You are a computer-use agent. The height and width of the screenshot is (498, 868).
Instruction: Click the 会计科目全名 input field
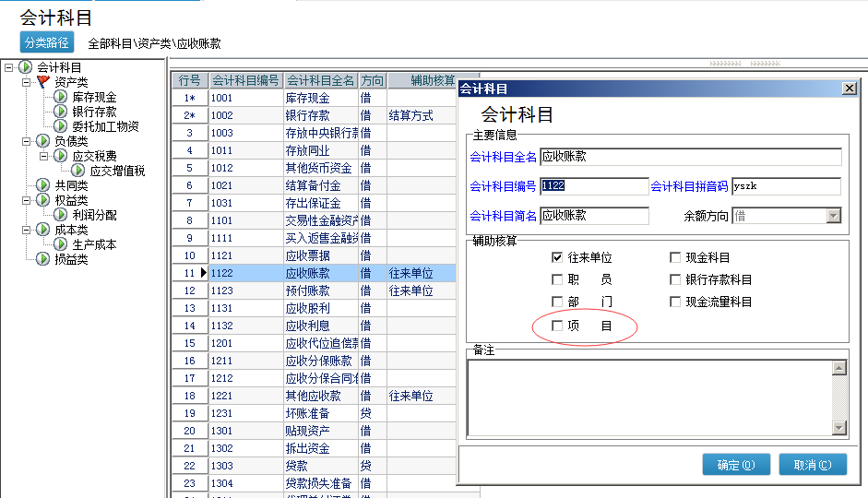pos(691,157)
